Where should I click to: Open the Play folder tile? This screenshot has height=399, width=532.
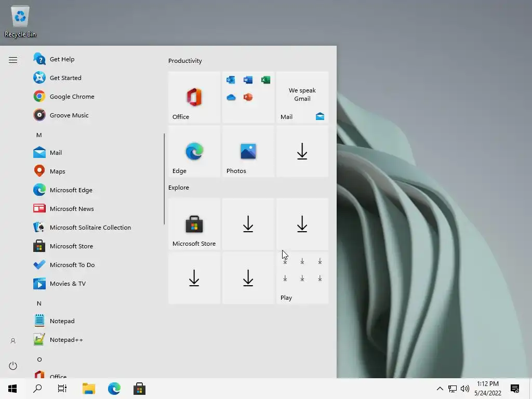[x=302, y=278]
